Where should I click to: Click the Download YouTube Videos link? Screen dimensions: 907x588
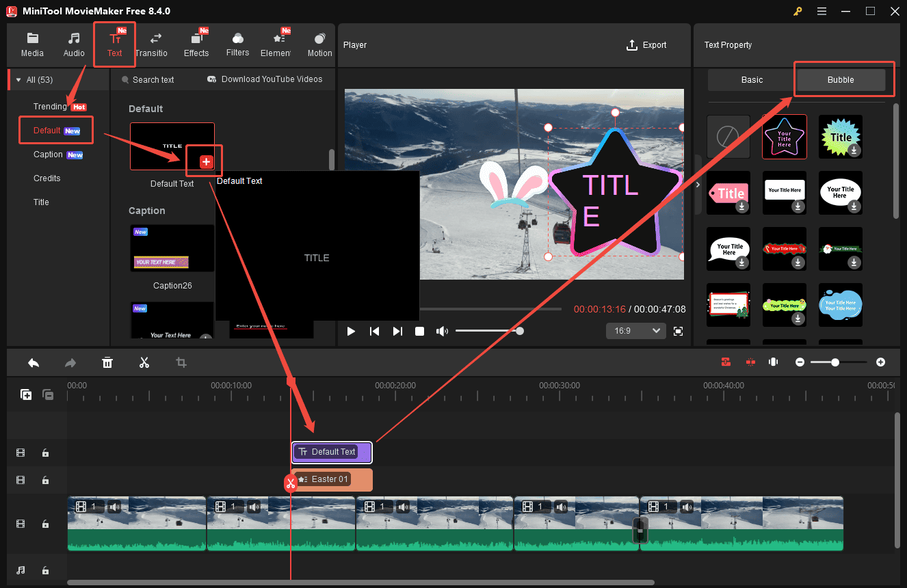click(265, 79)
